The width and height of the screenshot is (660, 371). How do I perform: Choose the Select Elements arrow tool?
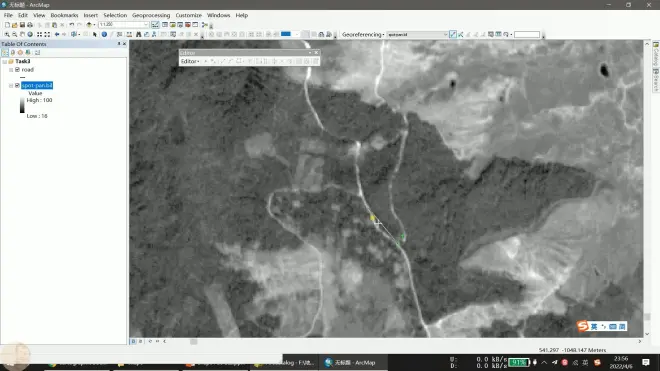(95, 35)
